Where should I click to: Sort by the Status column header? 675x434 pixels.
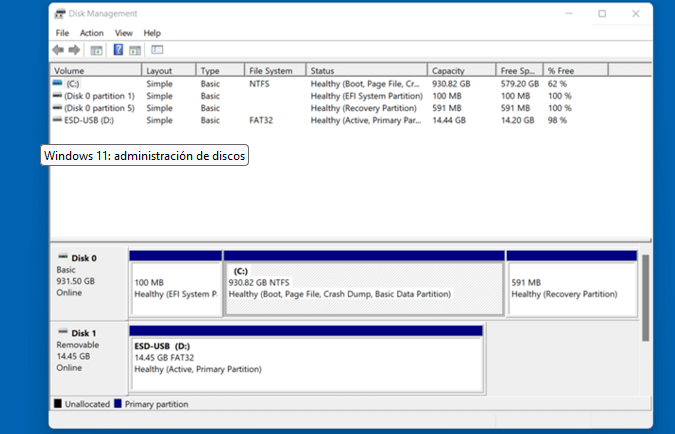(367, 71)
